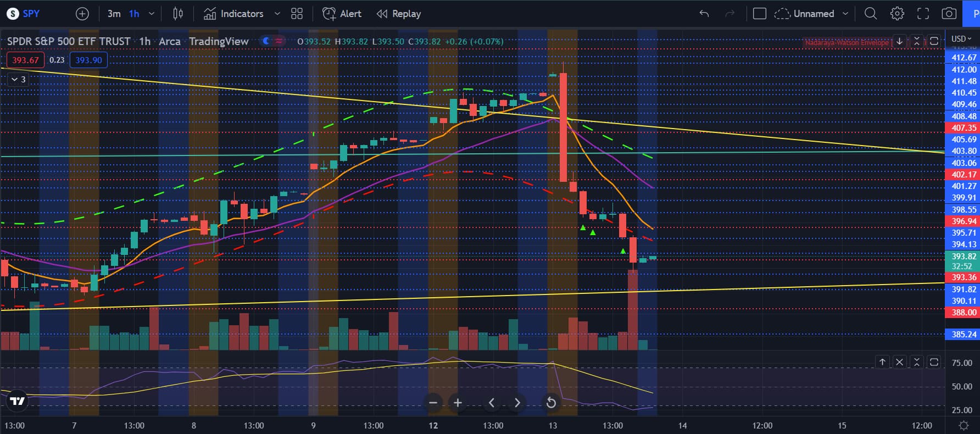Click the TradingView logo in the corner
980x434 pixels.
point(18,401)
